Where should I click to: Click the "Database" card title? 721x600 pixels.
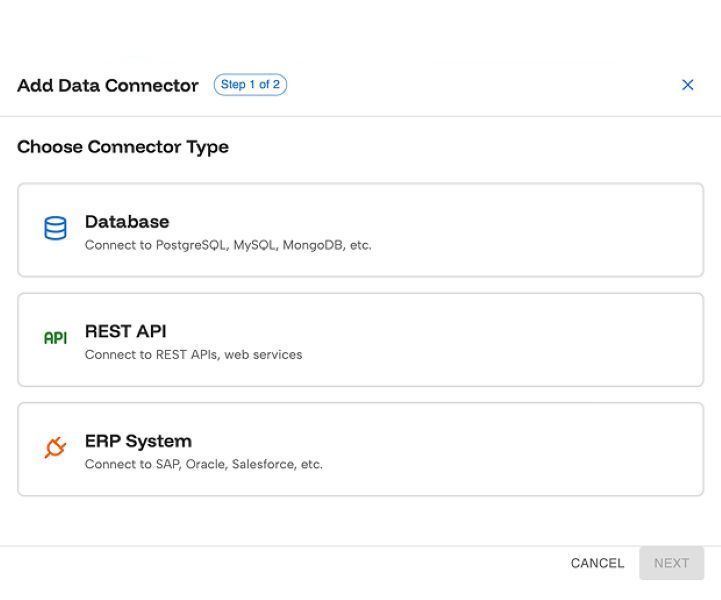tap(127, 221)
